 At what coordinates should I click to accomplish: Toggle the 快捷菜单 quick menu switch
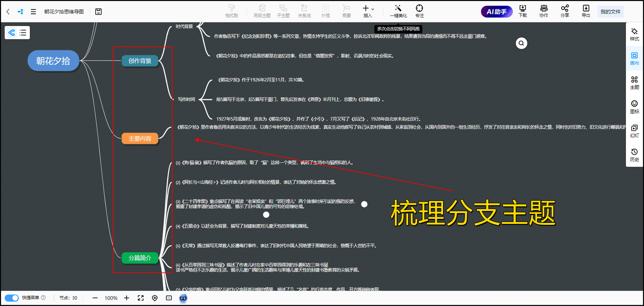coord(12,298)
